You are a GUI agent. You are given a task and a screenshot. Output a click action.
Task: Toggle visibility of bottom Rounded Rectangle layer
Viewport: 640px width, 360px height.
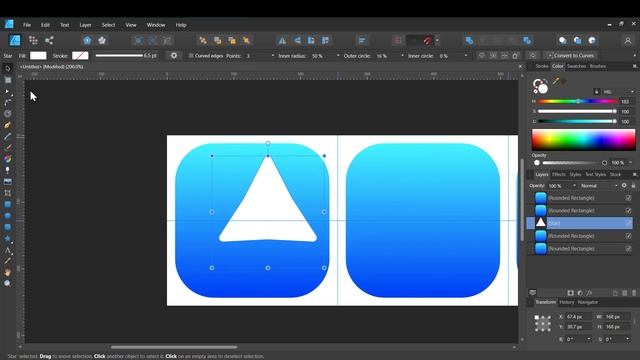click(x=628, y=249)
